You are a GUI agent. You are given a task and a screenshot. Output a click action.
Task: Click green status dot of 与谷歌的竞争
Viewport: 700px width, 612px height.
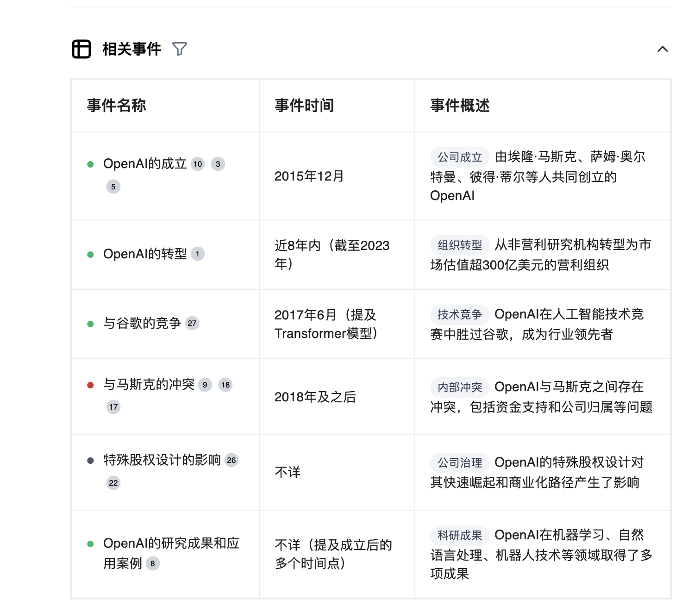91,324
